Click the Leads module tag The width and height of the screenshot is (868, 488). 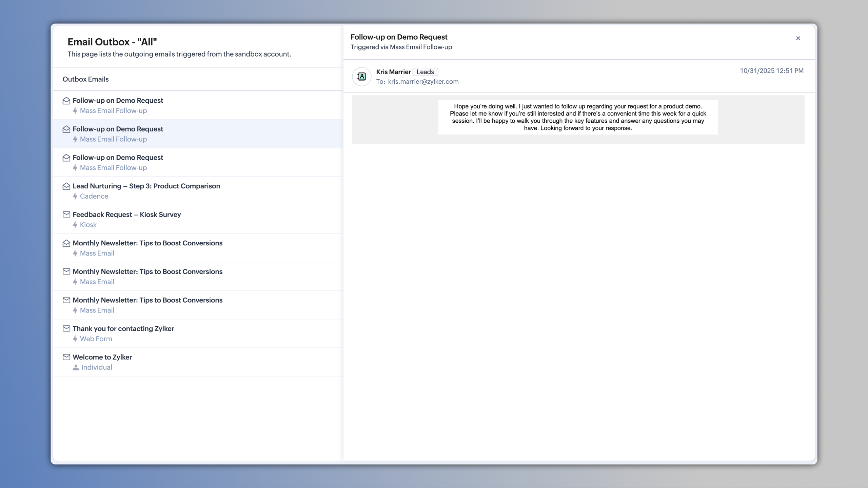(425, 72)
